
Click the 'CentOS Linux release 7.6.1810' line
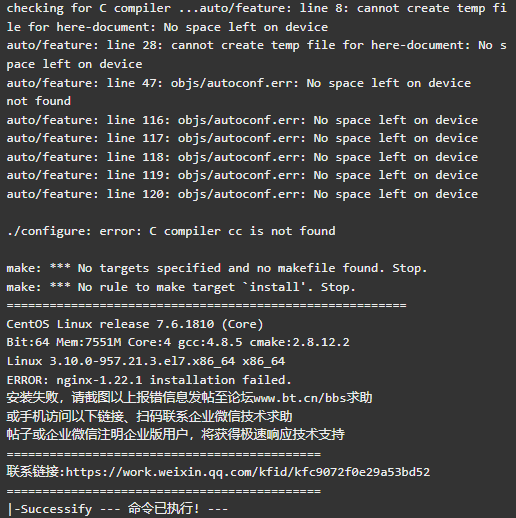point(135,324)
